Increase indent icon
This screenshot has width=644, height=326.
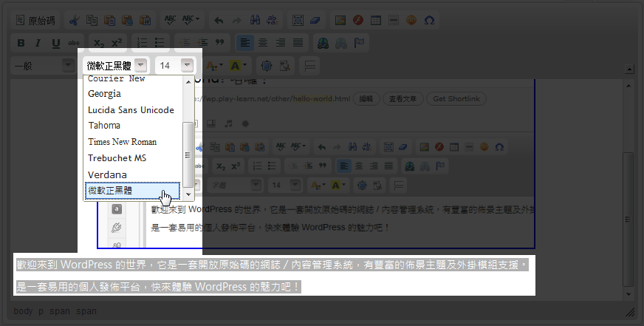(x=202, y=43)
